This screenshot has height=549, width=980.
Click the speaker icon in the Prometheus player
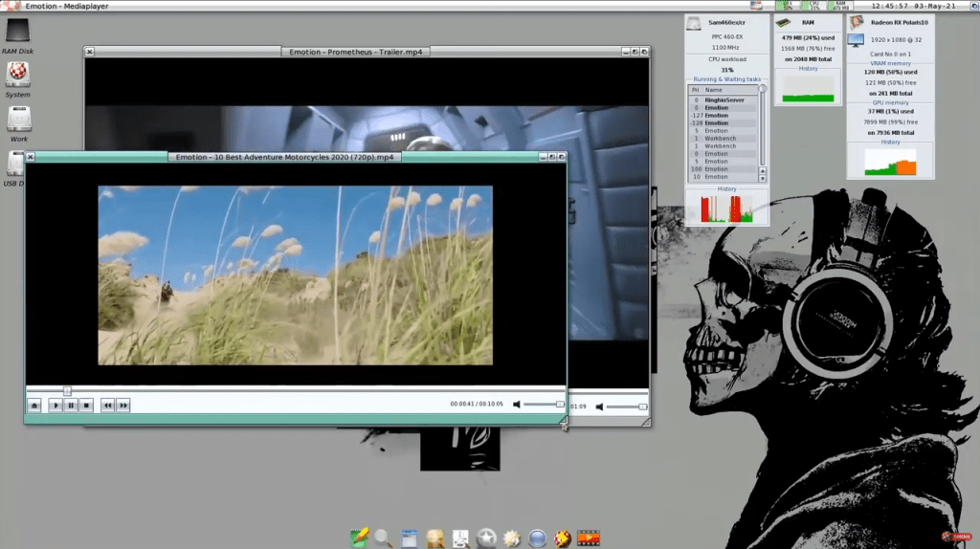(x=599, y=406)
